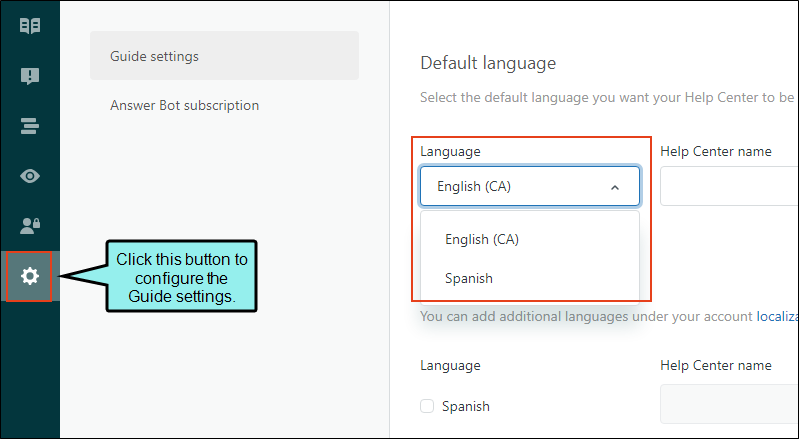799x439 pixels.
Task: Open the community moderation speech-bubble icon
Action: (x=30, y=76)
